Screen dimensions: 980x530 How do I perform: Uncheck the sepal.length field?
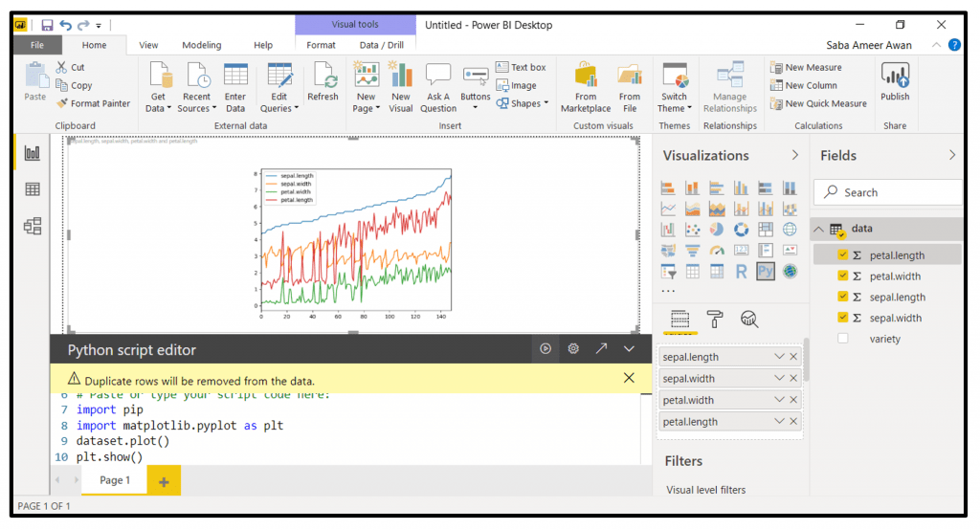point(842,297)
